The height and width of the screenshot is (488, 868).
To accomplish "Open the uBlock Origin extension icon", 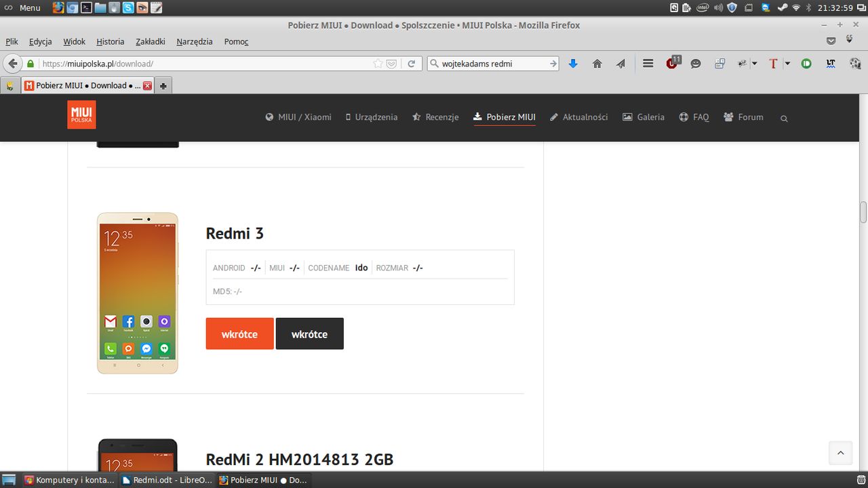I will pos(672,63).
